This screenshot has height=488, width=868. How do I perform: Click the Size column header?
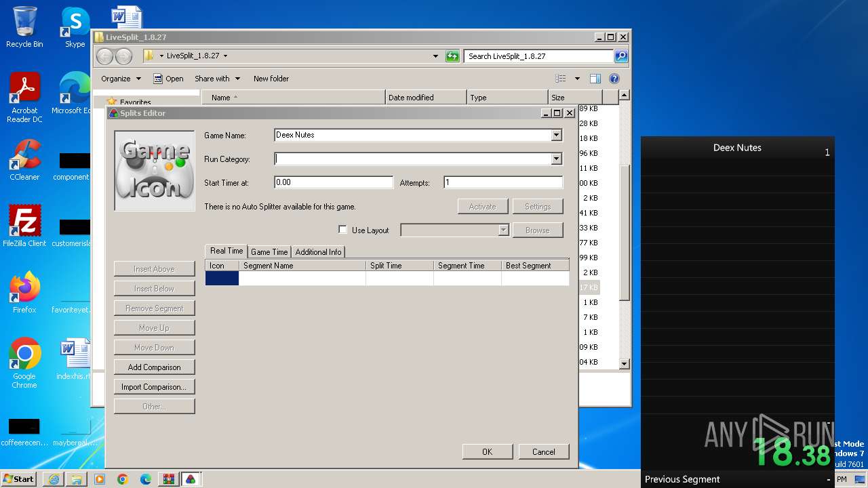[x=575, y=98]
